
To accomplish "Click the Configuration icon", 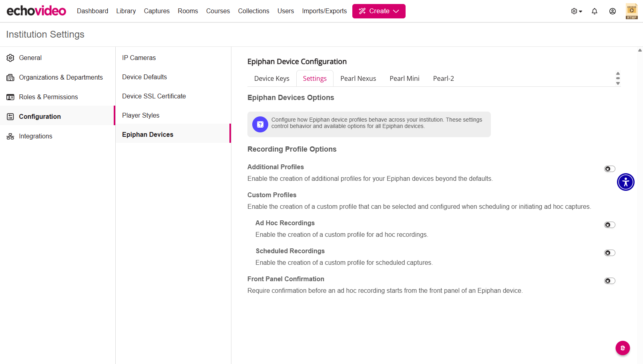I will (10, 117).
